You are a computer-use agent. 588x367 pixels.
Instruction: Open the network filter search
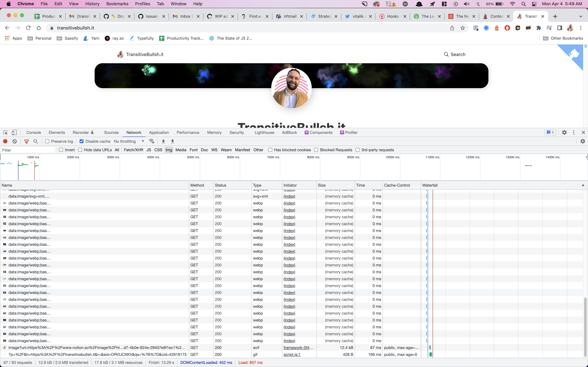(36, 141)
